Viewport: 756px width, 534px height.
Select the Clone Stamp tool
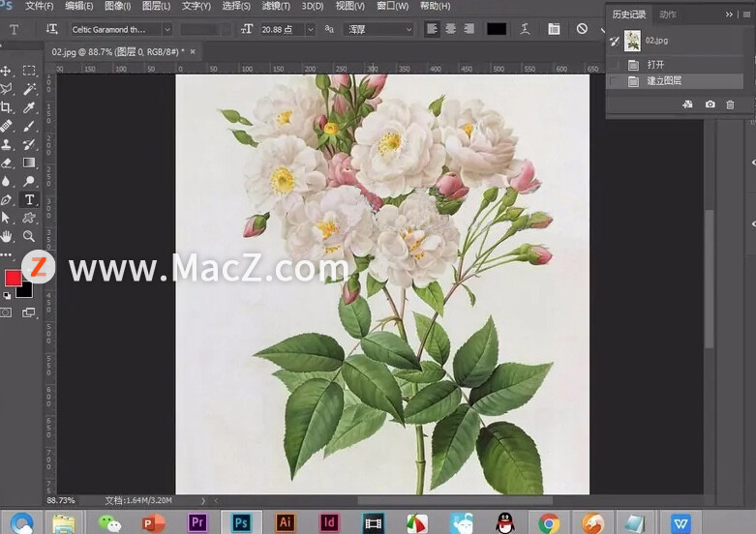click(x=6, y=144)
